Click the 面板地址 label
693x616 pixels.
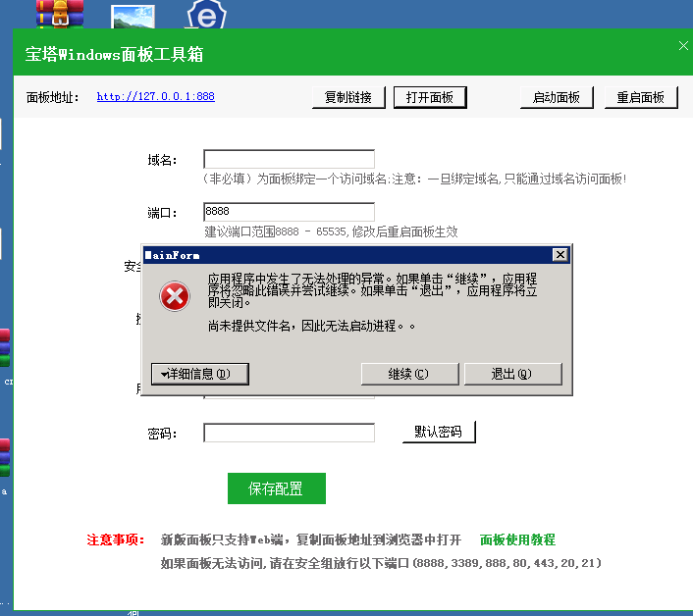[53, 97]
